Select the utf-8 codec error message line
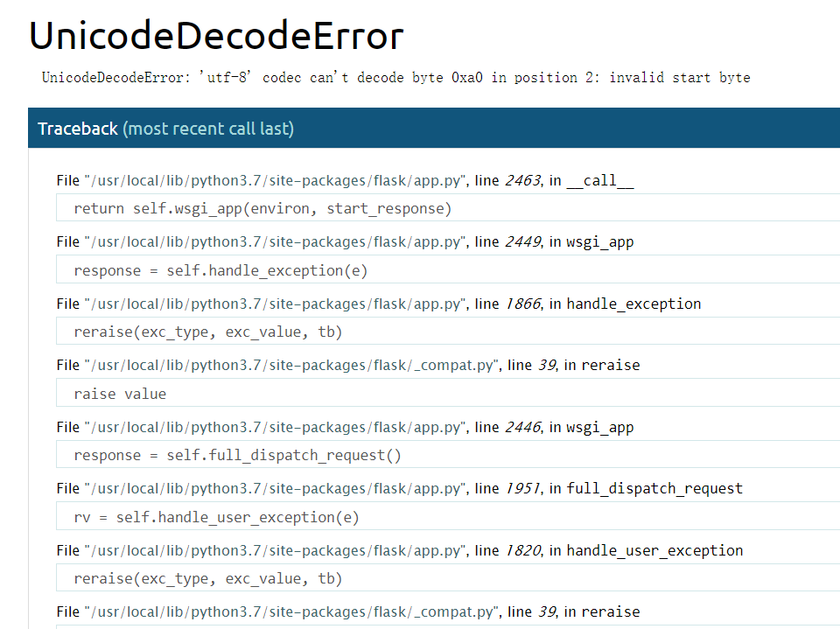This screenshot has width=840, height=629. [395, 78]
